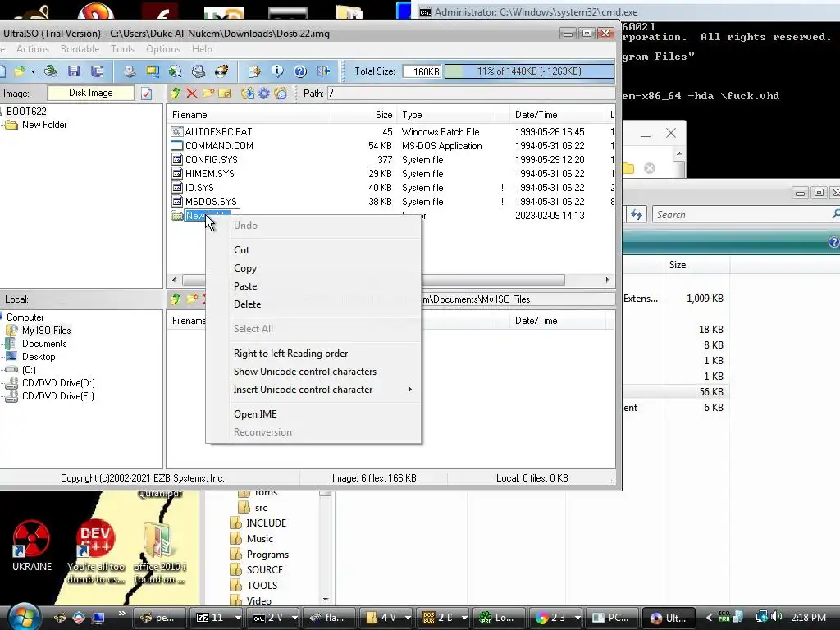Choose Delete from the context menu
Image resolution: width=840 pixels, height=630 pixels.
[314, 304]
